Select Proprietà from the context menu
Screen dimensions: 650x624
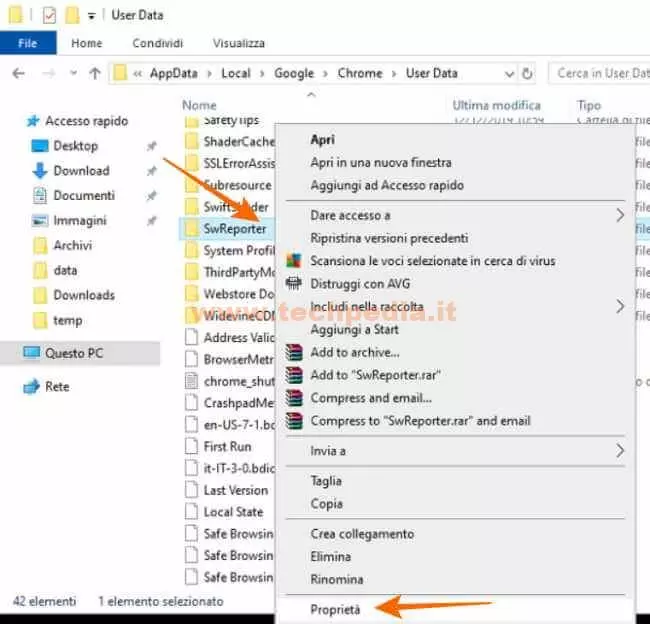(335, 607)
